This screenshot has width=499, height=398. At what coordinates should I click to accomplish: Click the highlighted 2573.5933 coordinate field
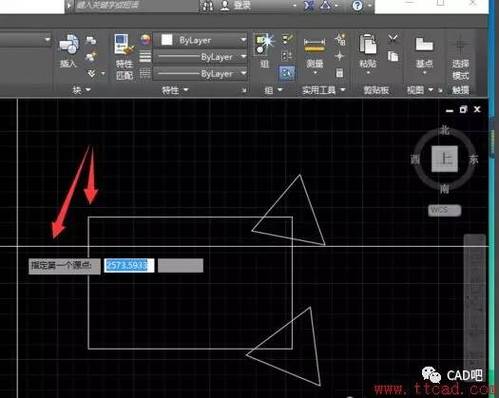click(129, 265)
